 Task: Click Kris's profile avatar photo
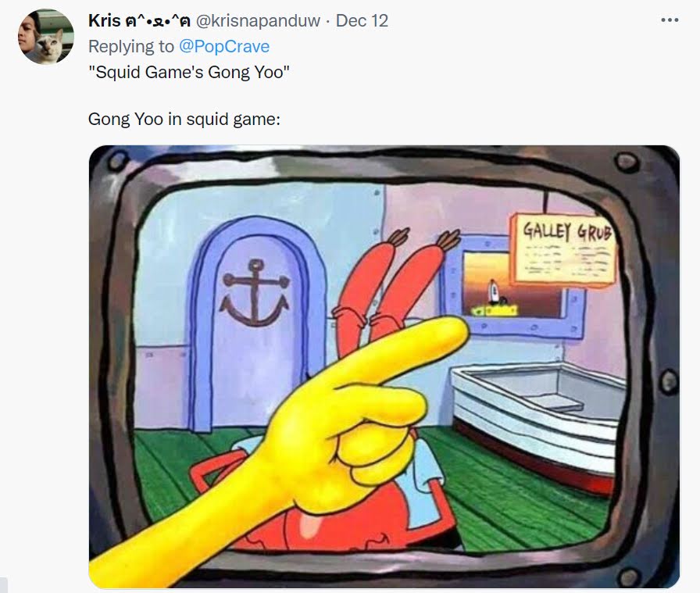click(x=46, y=37)
